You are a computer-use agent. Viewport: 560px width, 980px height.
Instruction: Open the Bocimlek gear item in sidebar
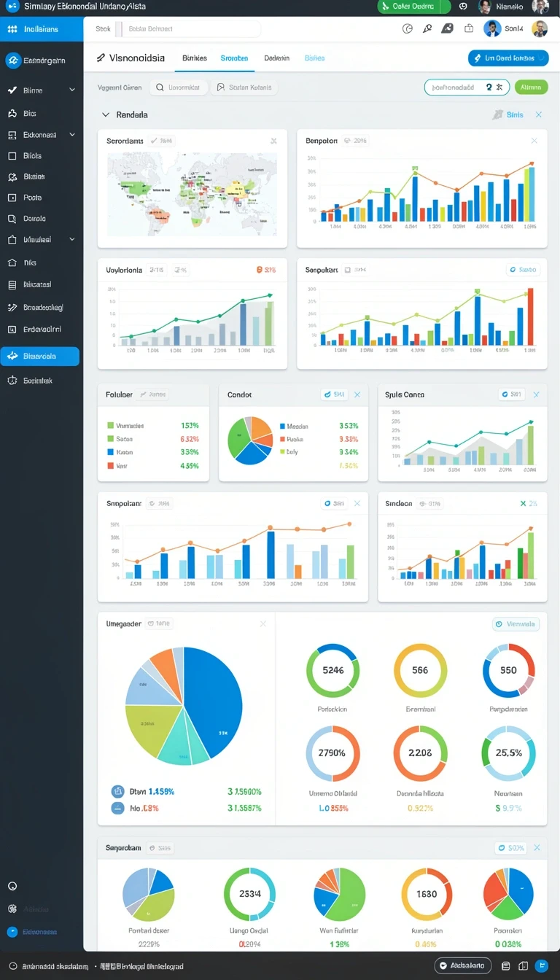(12, 381)
